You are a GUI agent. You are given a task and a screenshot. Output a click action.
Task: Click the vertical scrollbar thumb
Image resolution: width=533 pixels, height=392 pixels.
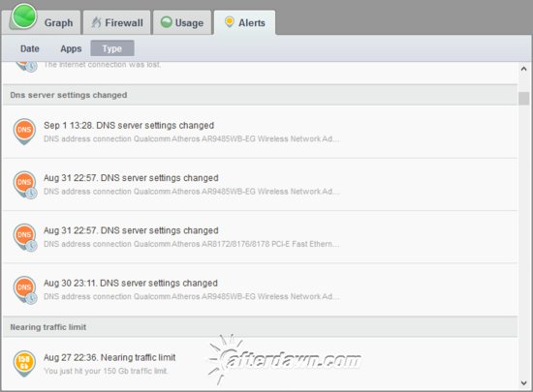pos(524,99)
